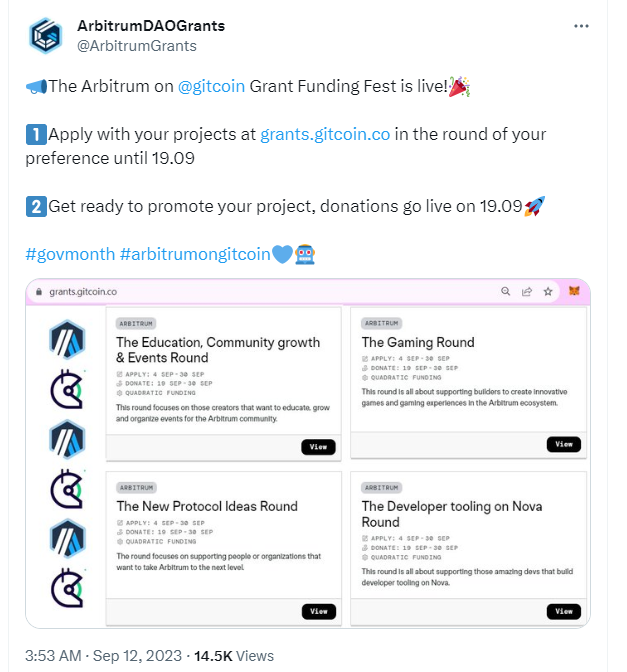
Task: Bookmark the page with the star icon
Action: pyautogui.click(x=548, y=292)
